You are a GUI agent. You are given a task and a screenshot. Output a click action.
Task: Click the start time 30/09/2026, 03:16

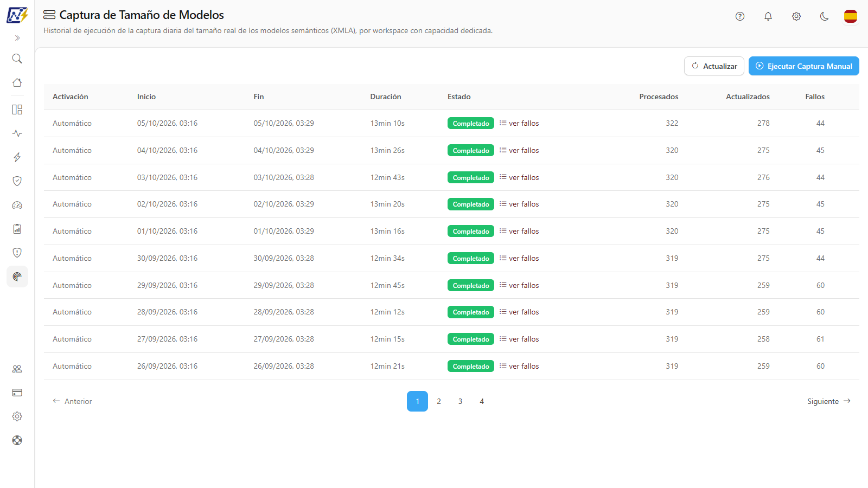pos(167,258)
